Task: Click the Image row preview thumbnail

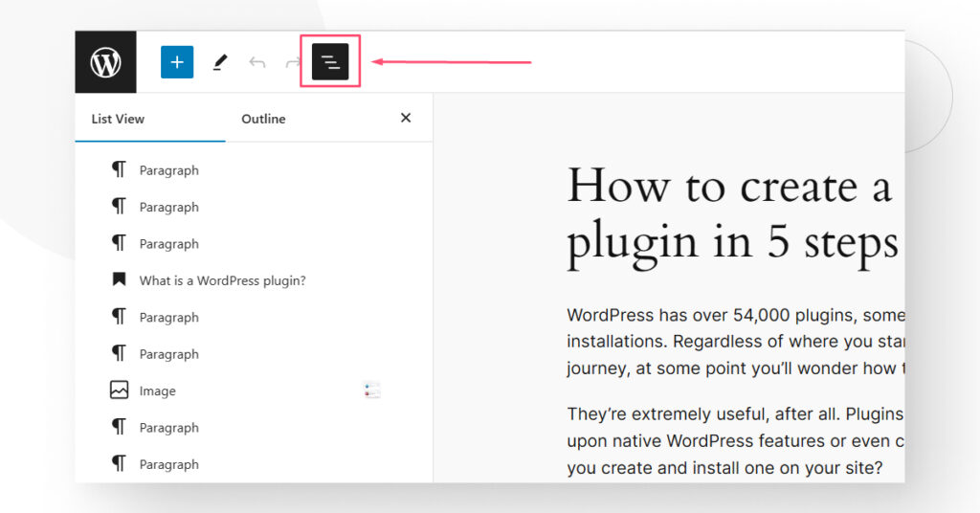Action: pos(371,390)
